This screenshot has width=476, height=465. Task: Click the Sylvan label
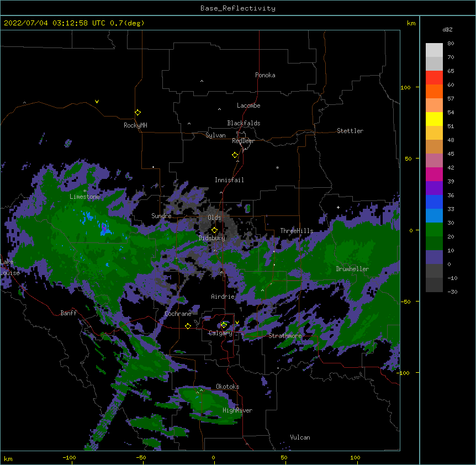point(215,135)
